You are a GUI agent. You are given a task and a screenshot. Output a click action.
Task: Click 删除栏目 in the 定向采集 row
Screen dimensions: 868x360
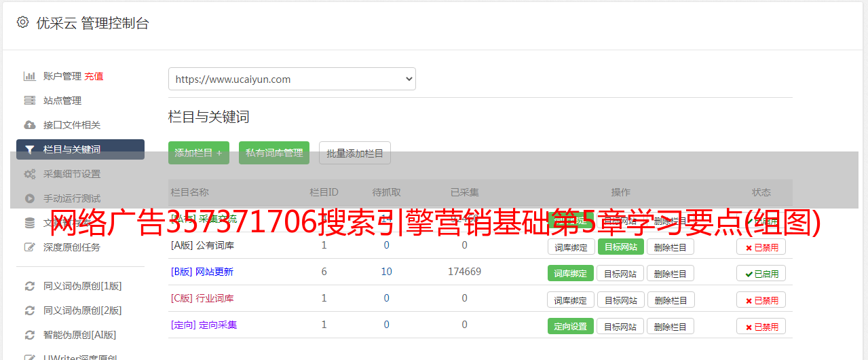670,326
